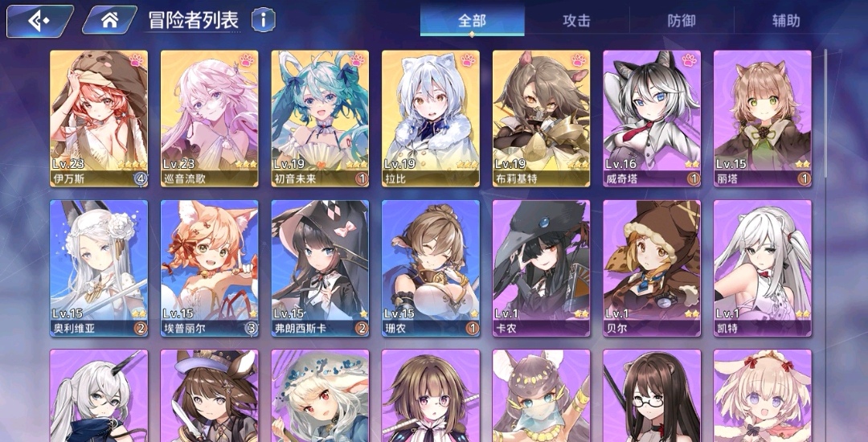Select the 凯特 character card
This screenshot has width=868, height=442.
click(x=763, y=268)
